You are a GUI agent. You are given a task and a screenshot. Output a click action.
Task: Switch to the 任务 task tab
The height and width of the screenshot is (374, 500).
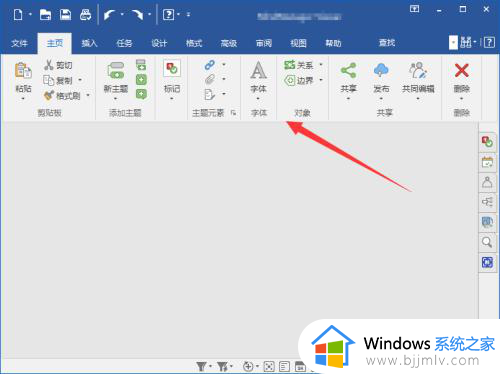click(124, 43)
